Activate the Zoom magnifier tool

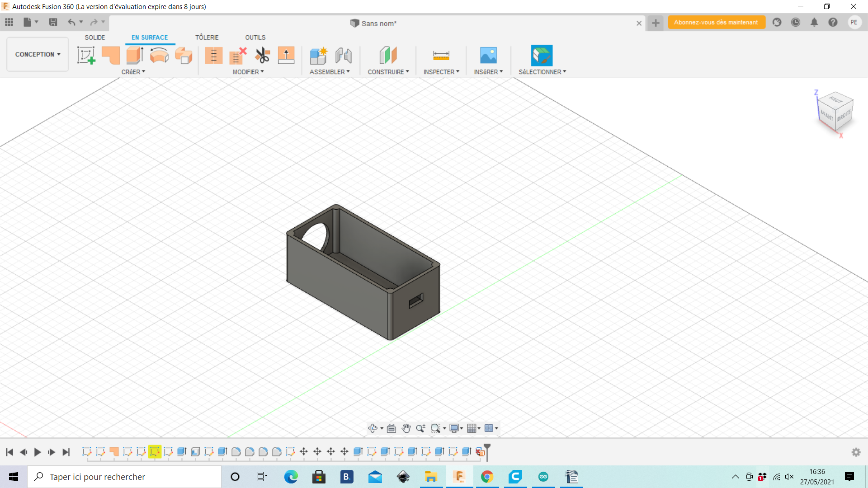(x=420, y=428)
